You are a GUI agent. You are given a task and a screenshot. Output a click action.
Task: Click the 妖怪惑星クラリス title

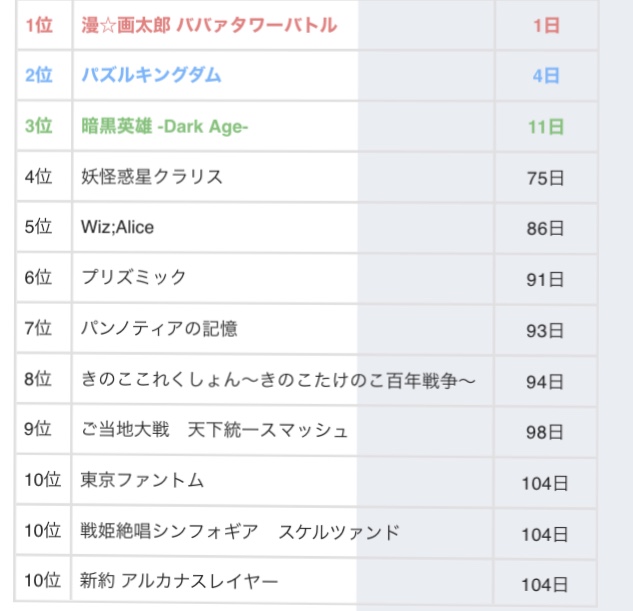click(152, 177)
